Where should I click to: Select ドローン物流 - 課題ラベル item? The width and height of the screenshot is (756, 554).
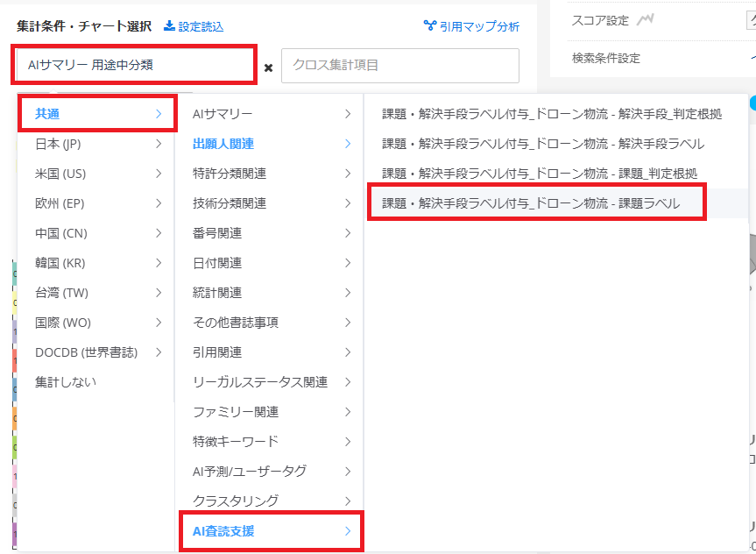click(x=531, y=203)
